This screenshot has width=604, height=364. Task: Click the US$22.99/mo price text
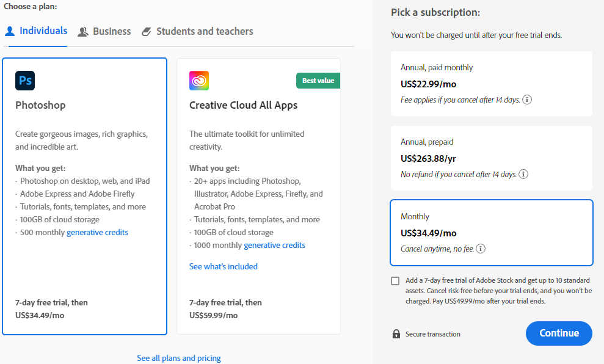[428, 84]
